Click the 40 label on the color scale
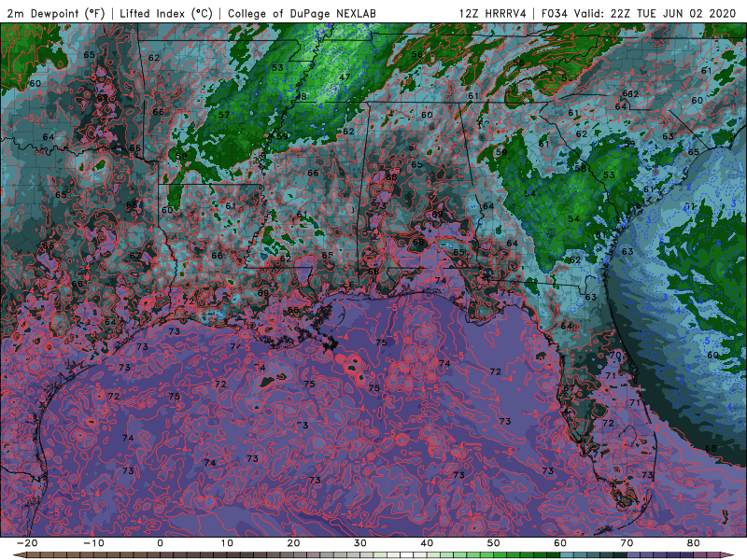747x560 pixels. tap(427, 543)
